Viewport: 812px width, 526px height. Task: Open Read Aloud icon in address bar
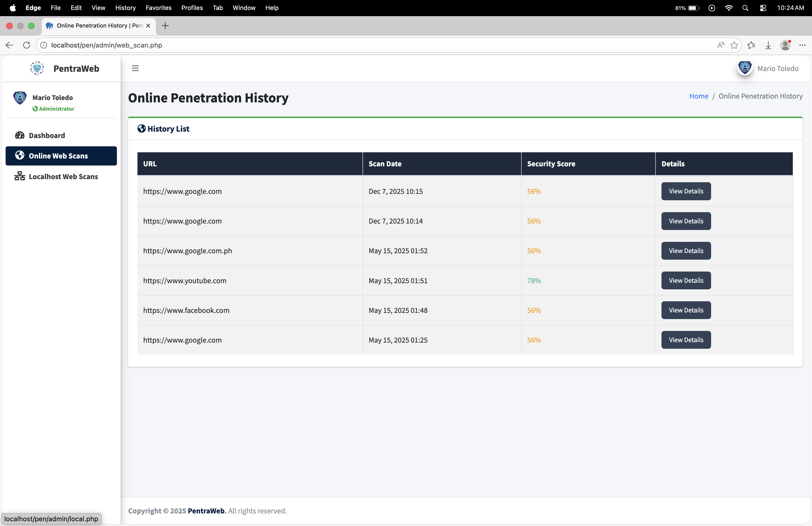click(x=721, y=45)
